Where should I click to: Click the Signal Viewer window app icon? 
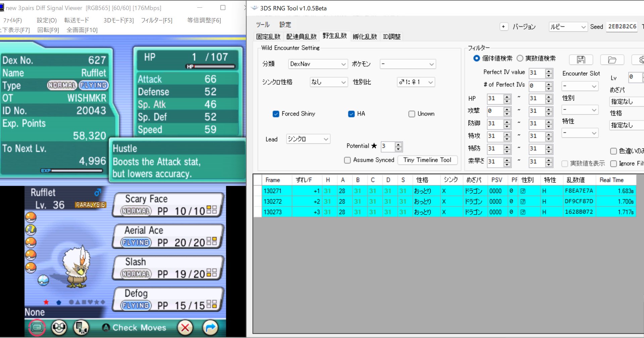pyautogui.click(x=2, y=7)
